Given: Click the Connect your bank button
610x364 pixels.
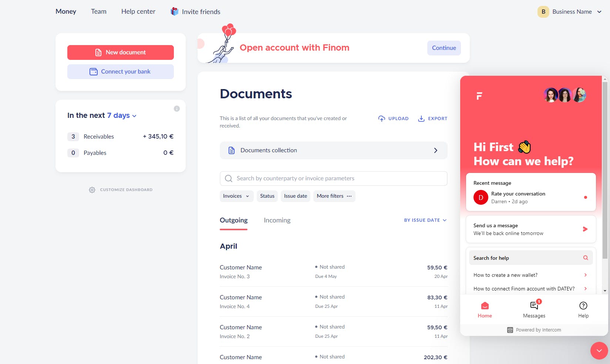Looking at the screenshot, I should coord(121,72).
